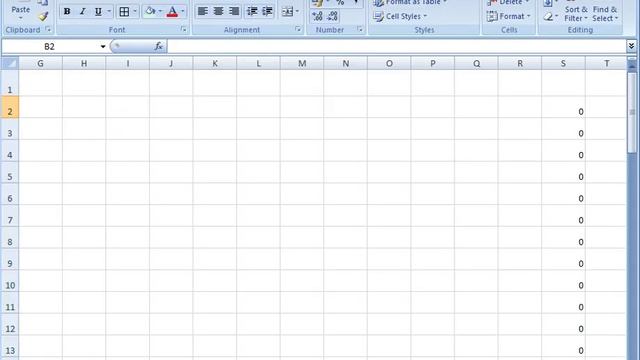Screen dimensions: 640x360
Task: Select row 2 header
Action: pyautogui.click(x=9, y=108)
